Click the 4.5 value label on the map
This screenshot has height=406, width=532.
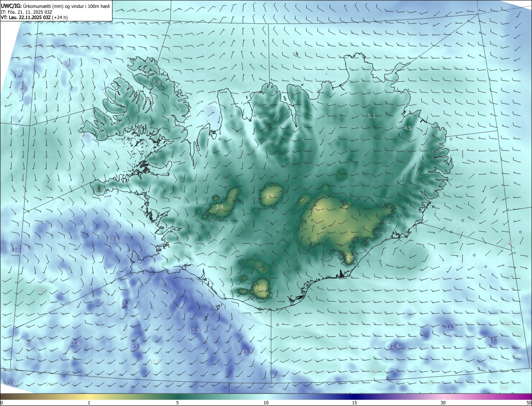pos(407,128)
